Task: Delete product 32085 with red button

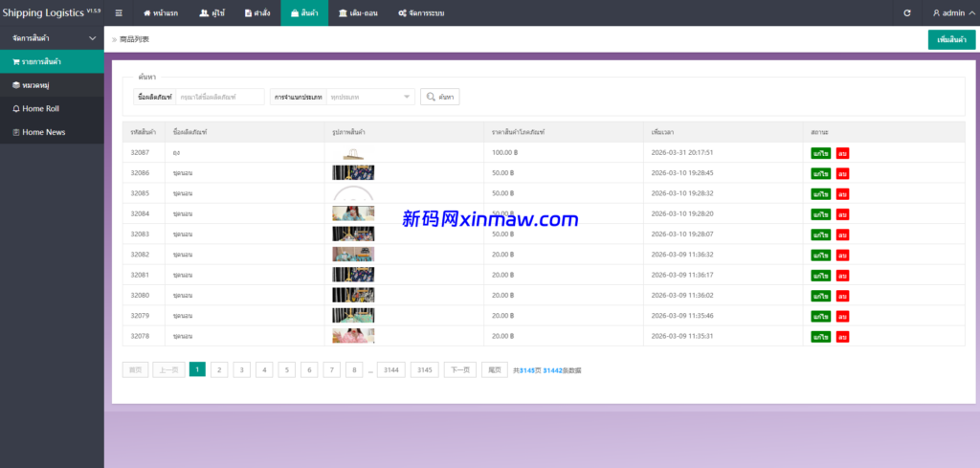Action: pos(842,193)
